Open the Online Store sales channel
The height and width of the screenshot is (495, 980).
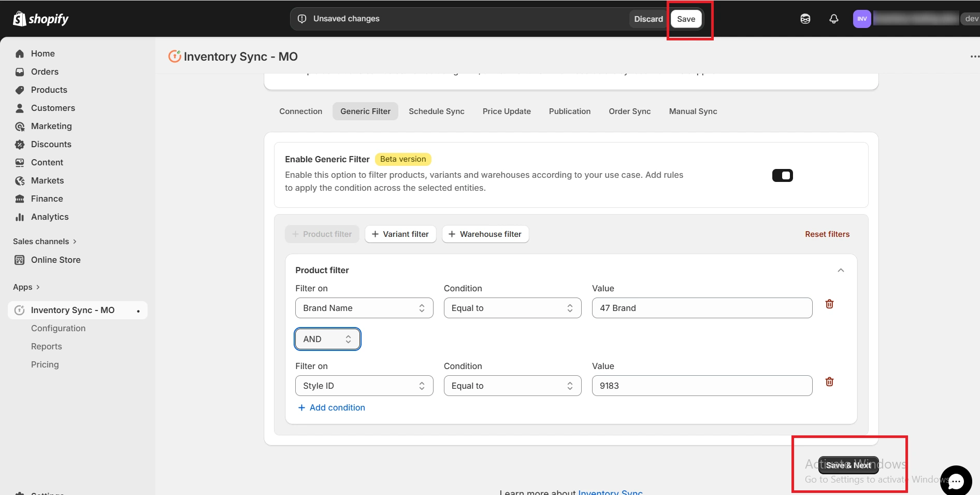coord(55,260)
